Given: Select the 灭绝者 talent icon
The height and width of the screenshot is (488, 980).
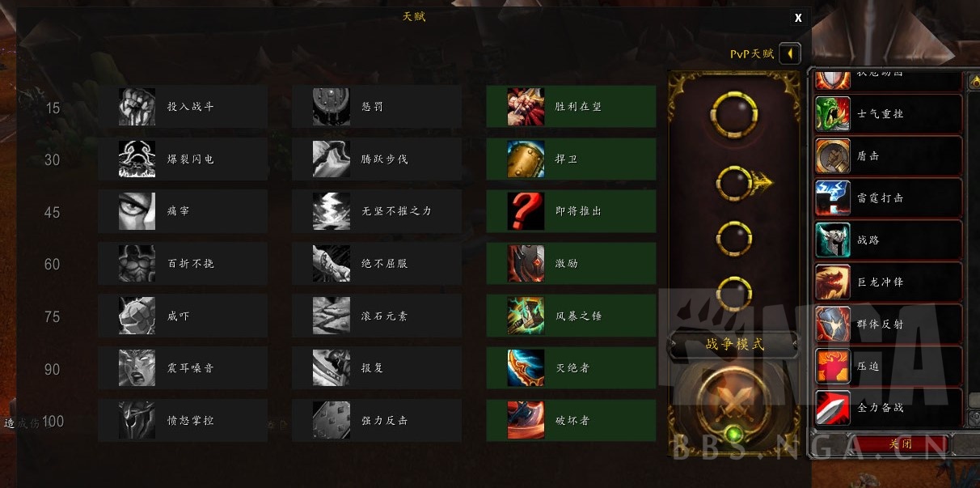Looking at the screenshot, I should (x=526, y=368).
